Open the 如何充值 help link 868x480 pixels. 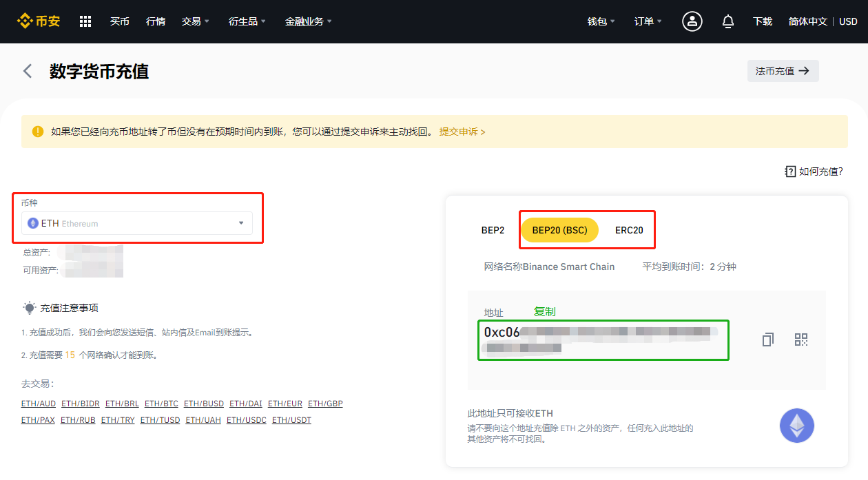(814, 171)
